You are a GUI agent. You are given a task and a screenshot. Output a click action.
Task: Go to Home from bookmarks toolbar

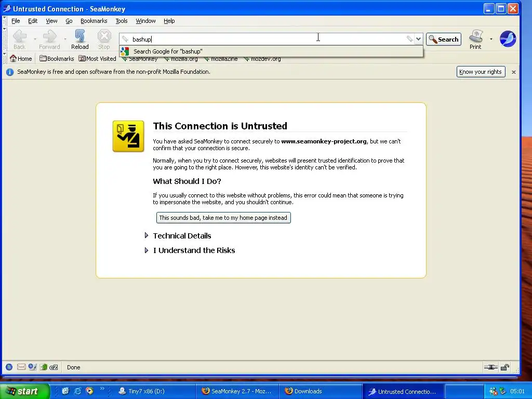21,59
